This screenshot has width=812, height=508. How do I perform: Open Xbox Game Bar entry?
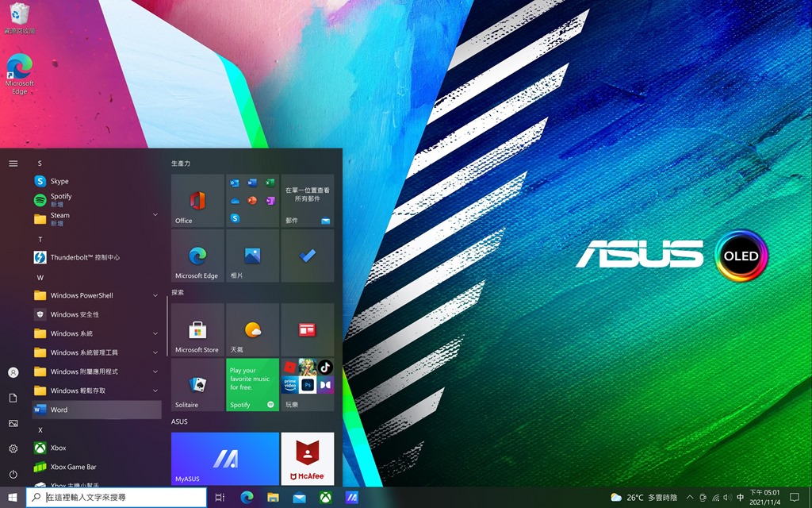tap(97, 467)
